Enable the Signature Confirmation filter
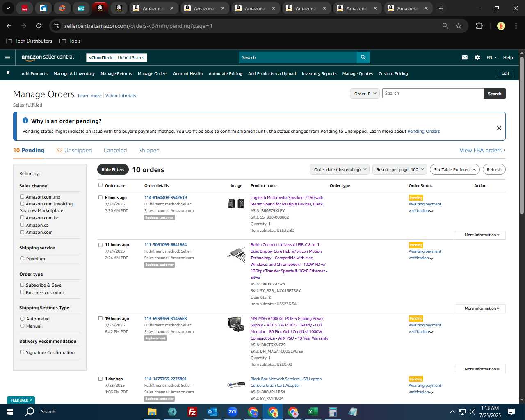The image size is (525, 420). tap(22, 352)
